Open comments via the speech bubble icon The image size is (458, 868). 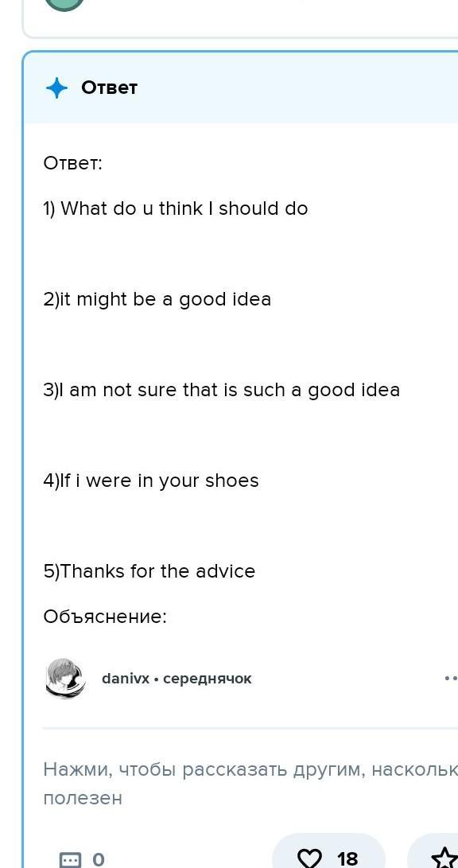70,860
